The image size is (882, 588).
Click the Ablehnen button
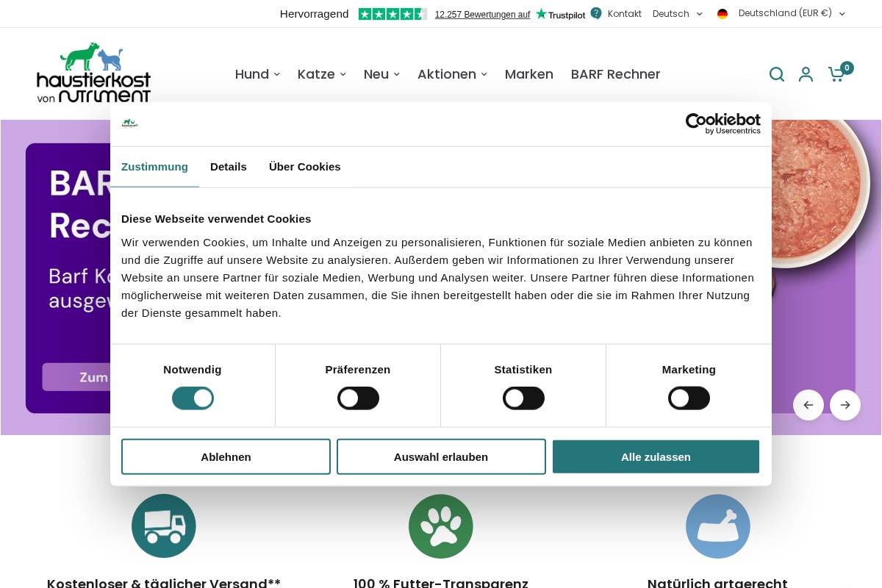tap(226, 456)
